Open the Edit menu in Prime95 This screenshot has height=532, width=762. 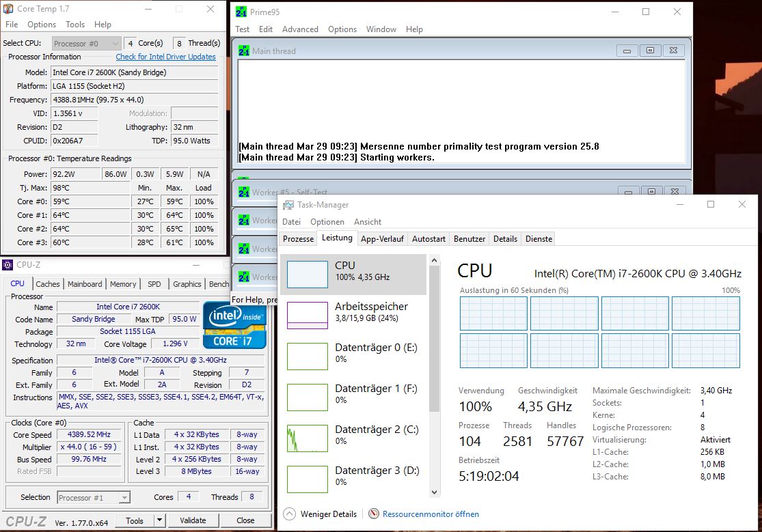(x=265, y=29)
